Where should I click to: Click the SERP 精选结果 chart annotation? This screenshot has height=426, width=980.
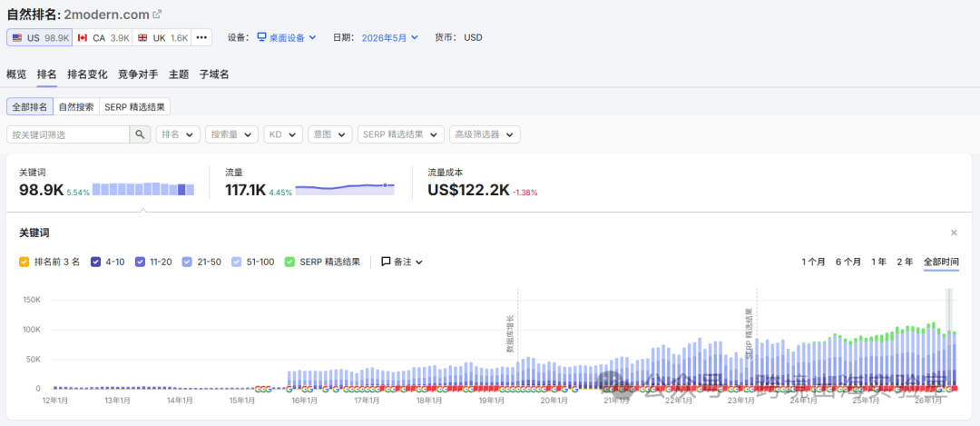pos(749,332)
